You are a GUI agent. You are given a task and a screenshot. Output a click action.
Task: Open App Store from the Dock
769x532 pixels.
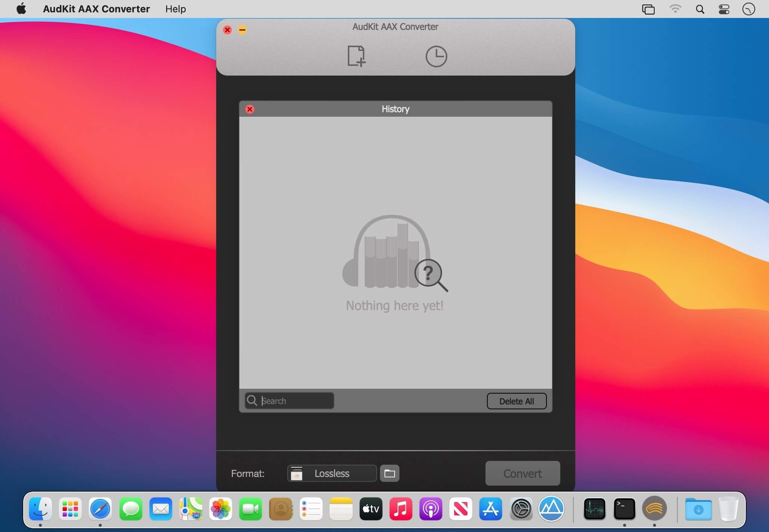(491, 509)
